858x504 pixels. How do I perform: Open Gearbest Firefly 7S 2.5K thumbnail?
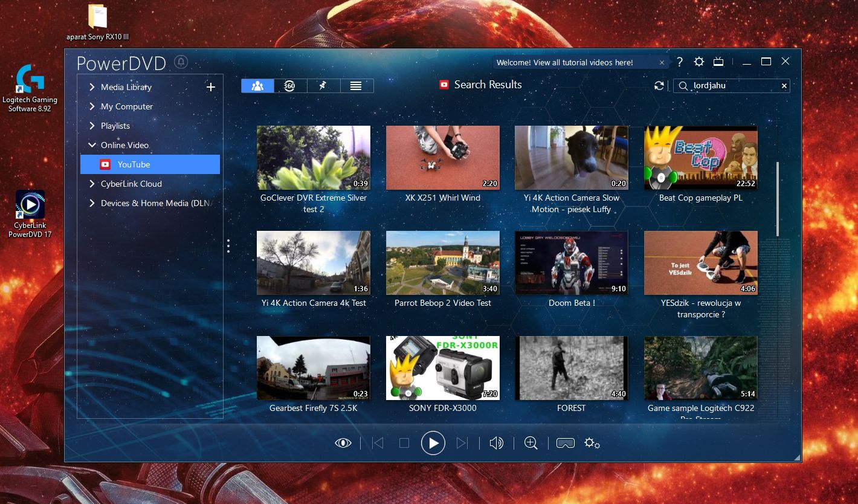point(314,368)
